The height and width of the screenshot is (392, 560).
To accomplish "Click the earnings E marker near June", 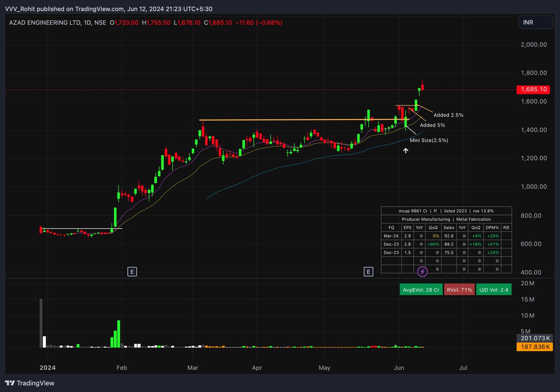I will point(369,272).
